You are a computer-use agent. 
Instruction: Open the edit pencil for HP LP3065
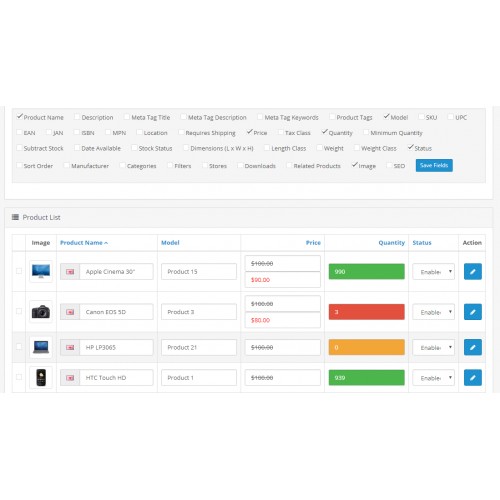[473, 347]
